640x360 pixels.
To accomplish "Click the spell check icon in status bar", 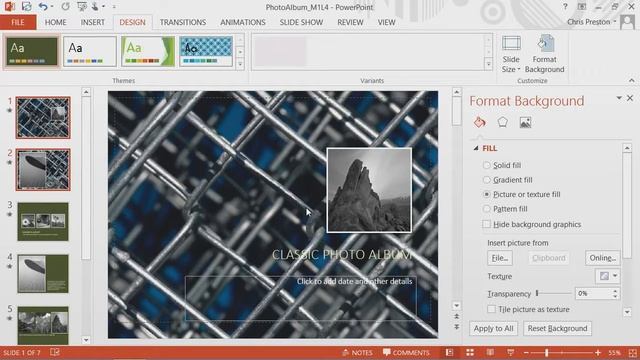I will pos(55,352).
